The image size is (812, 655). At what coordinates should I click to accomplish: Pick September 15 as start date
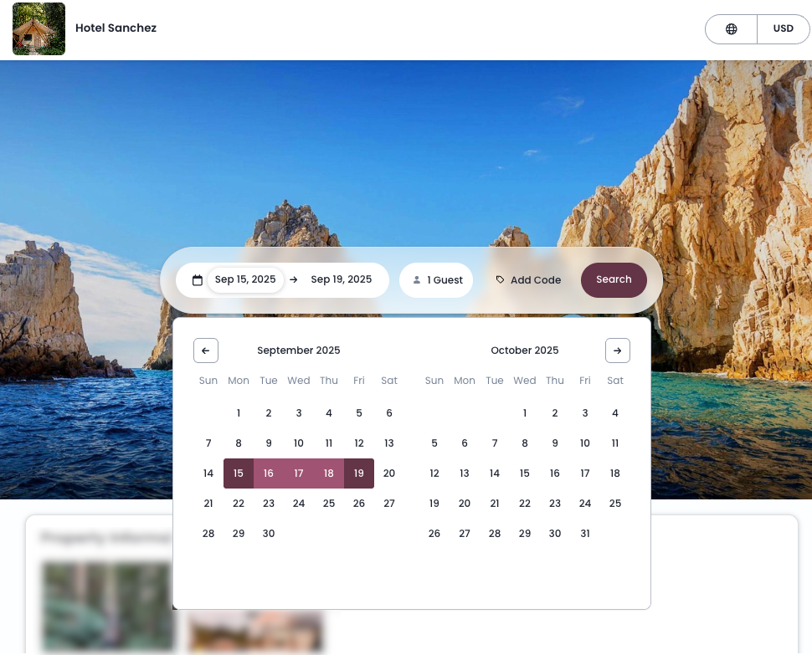click(x=239, y=473)
